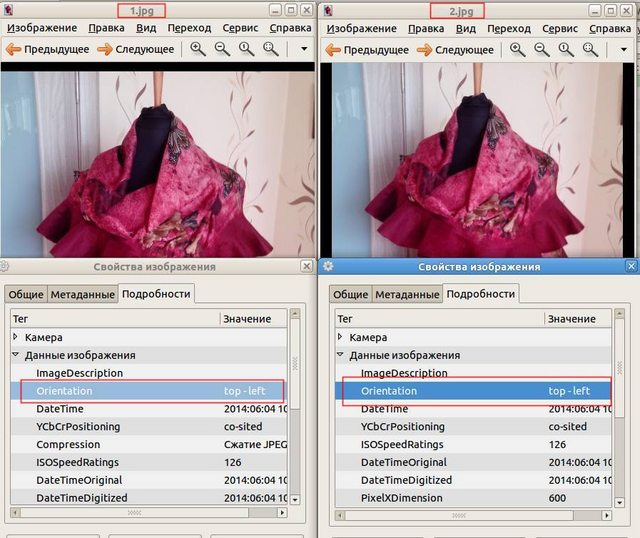Click the zoom in icon in 2.jpg window
This screenshot has height=538, width=640.
[x=518, y=50]
